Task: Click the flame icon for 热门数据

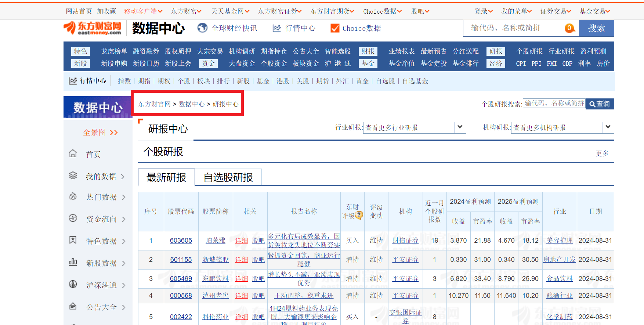Action: pos(73,196)
